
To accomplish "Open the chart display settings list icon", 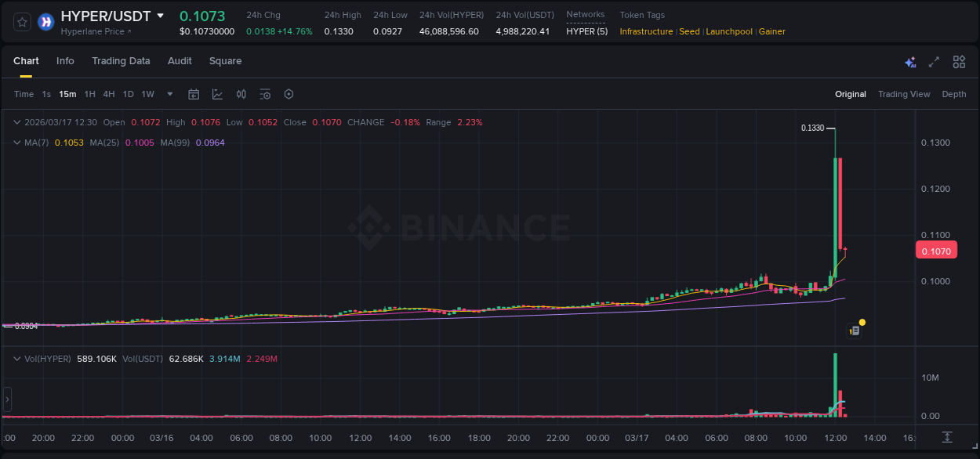I will 265,94.
